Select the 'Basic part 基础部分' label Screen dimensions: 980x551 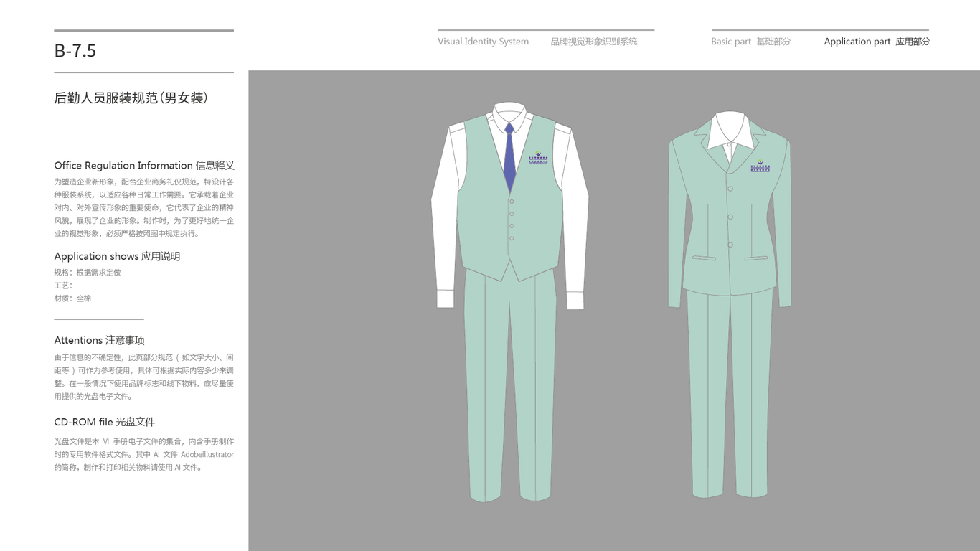tap(750, 42)
